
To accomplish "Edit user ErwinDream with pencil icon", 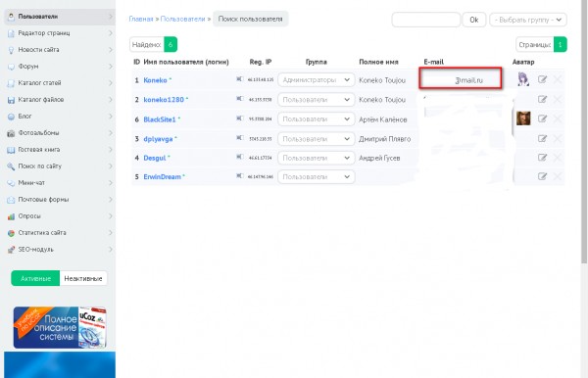I will click(x=542, y=176).
